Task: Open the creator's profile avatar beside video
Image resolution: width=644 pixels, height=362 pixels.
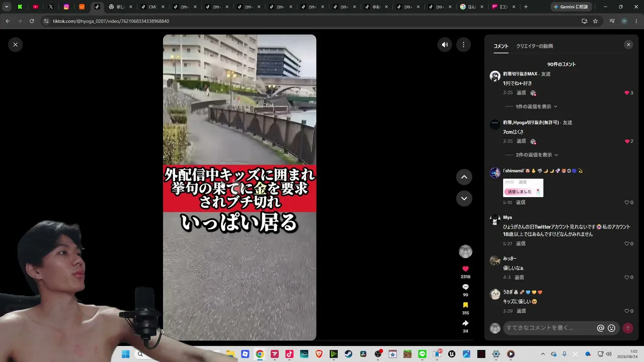Action: click(x=465, y=251)
